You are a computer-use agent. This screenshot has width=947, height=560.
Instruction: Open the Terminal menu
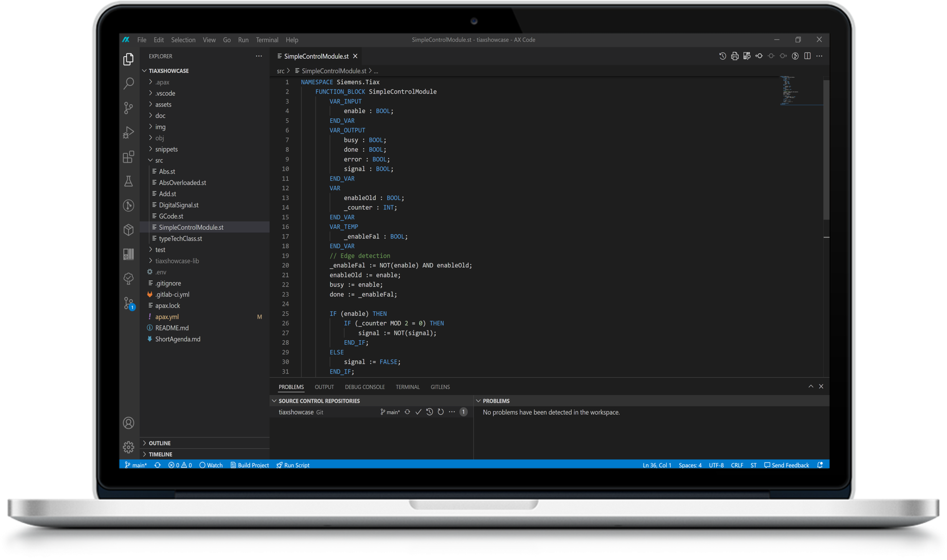(267, 40)
